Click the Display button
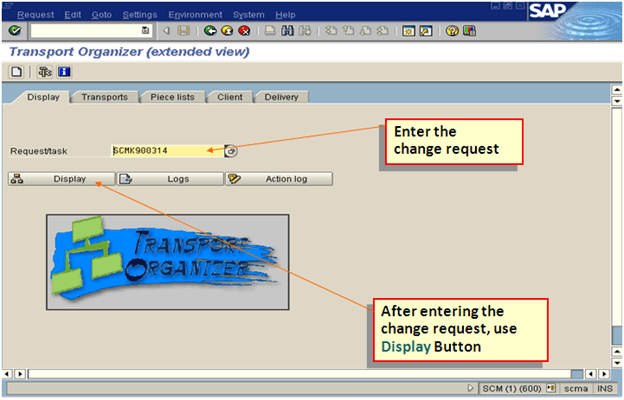The image size is (624, 400). click(60, 179)
